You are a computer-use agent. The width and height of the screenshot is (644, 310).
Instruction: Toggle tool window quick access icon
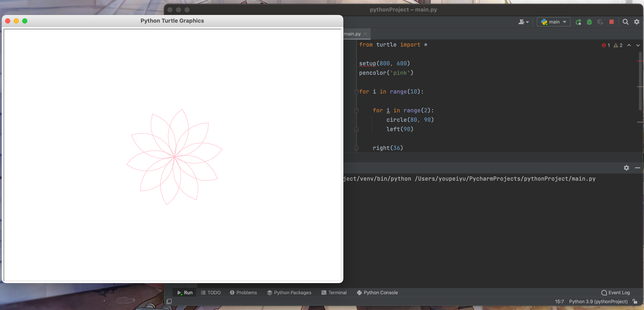click(x=169, y=301)
